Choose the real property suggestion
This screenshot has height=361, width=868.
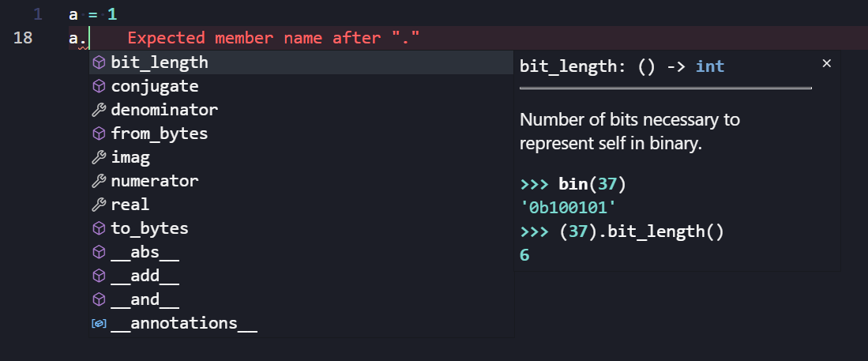[130, 205]
